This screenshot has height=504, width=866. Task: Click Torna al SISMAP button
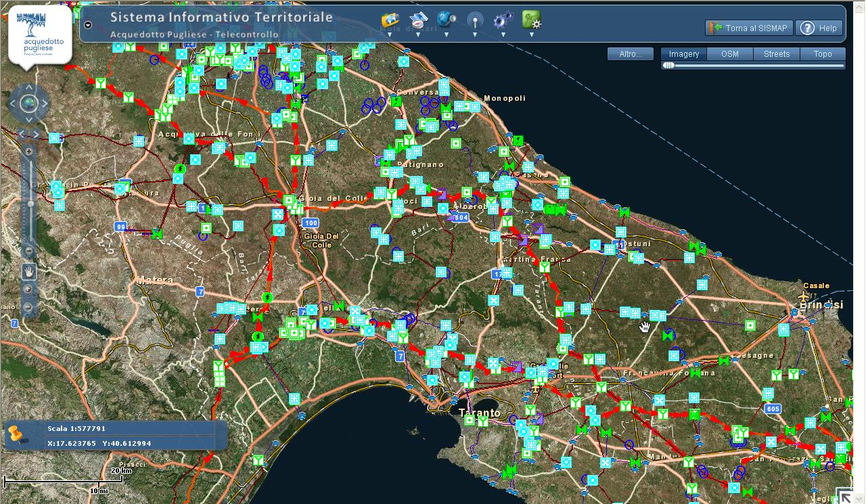pos(748,28)
